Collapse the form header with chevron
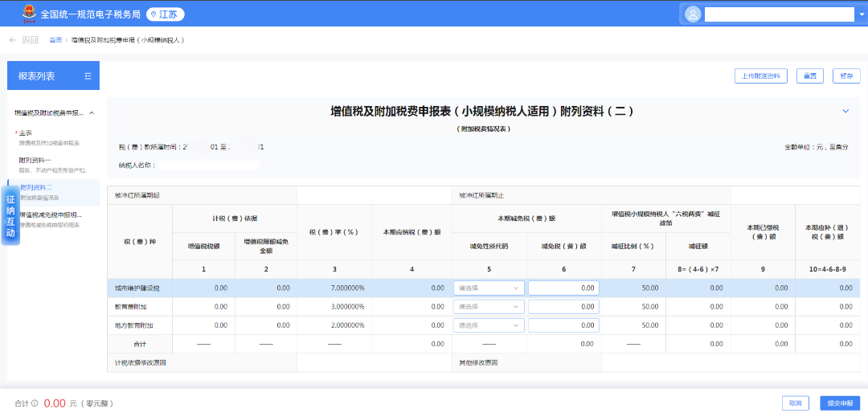 tap(845, 111)
